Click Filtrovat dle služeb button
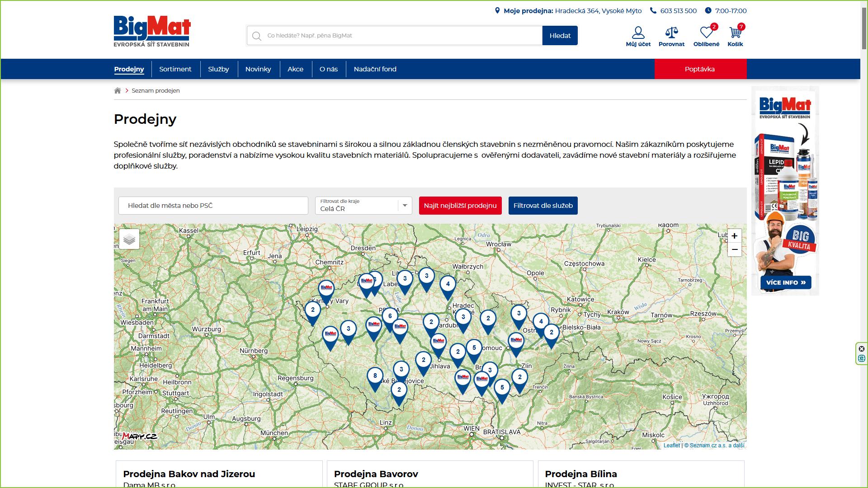 coord(543,206)
